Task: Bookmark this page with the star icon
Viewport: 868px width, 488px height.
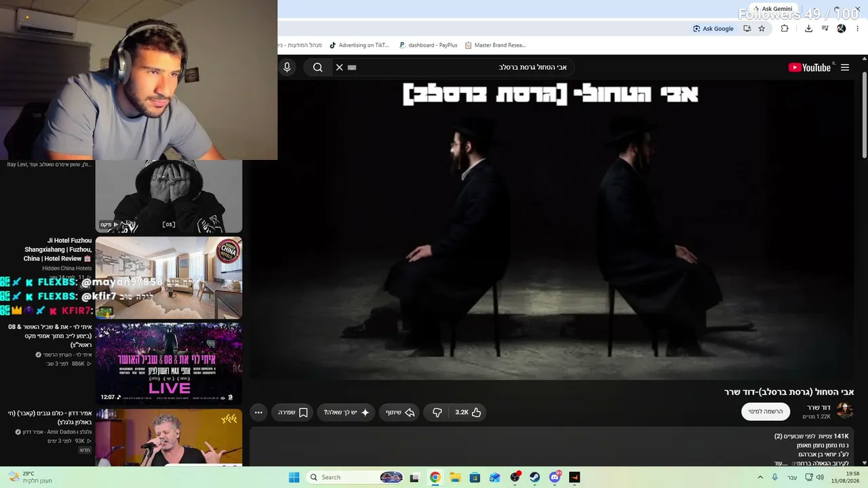Action: [762, 28]
